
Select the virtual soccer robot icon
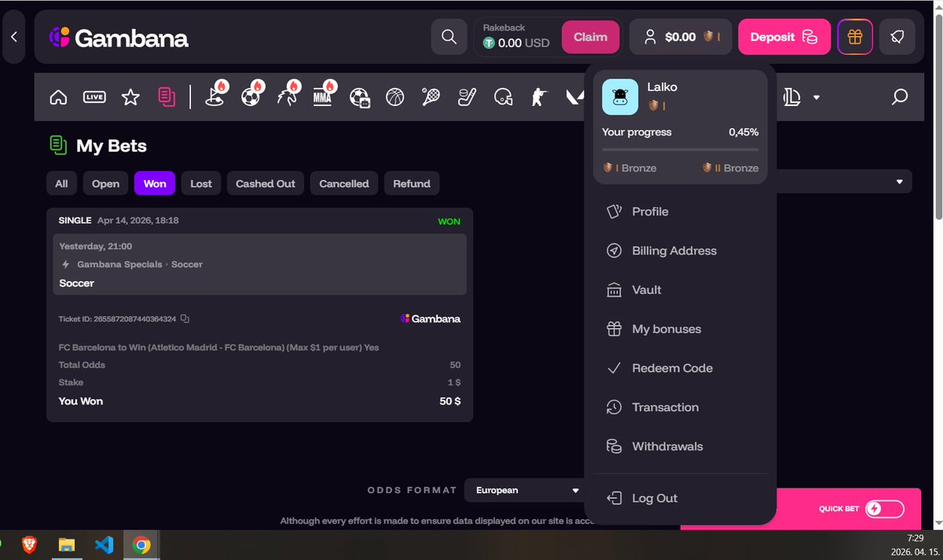coord(360,97)
